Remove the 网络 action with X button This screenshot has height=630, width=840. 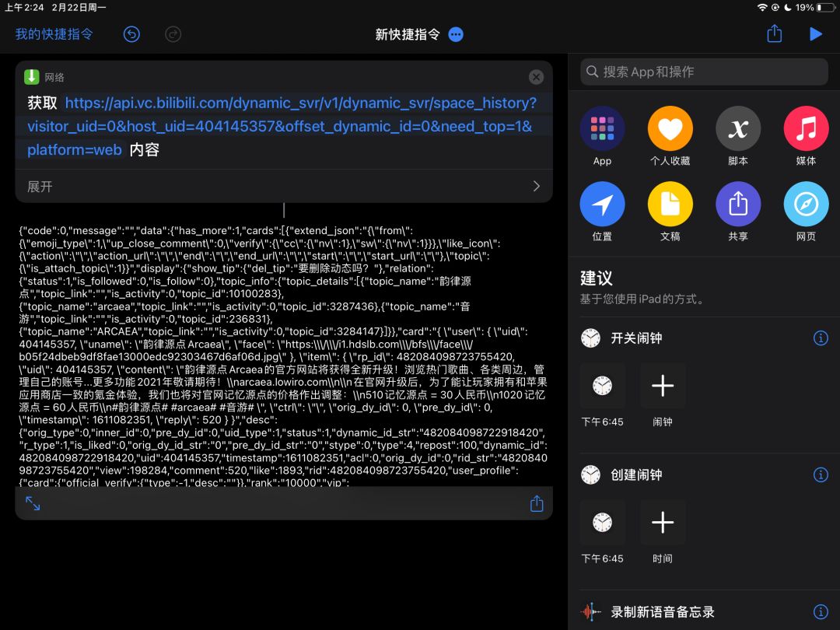coord(536,77)
